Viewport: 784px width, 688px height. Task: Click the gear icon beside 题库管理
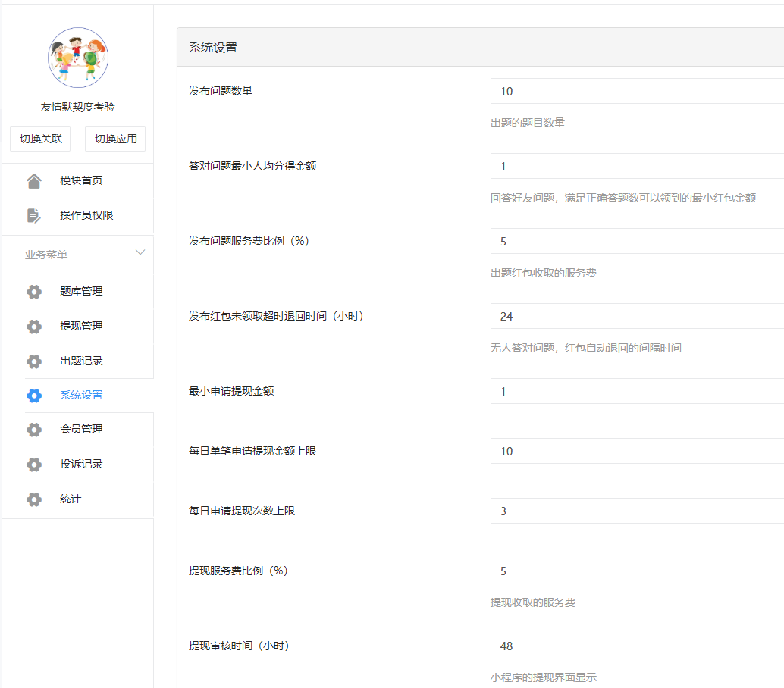pos(34,292)
